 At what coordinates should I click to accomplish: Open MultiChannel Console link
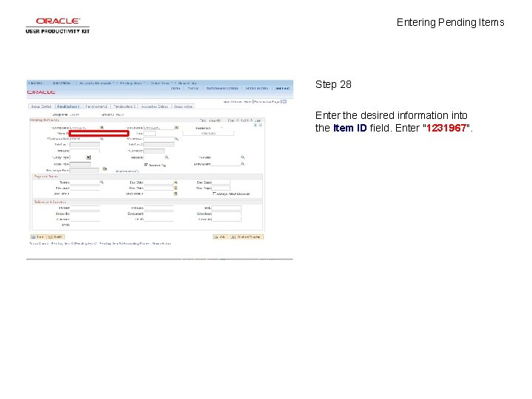coord(222,88)
